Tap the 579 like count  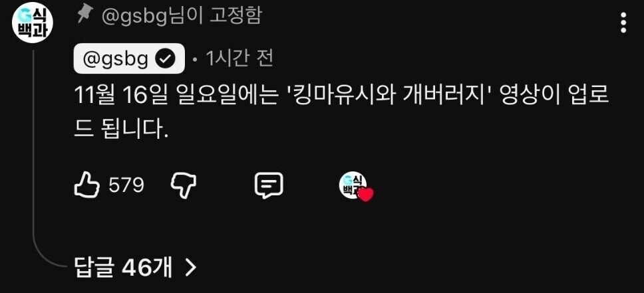(x=126, y=185)
